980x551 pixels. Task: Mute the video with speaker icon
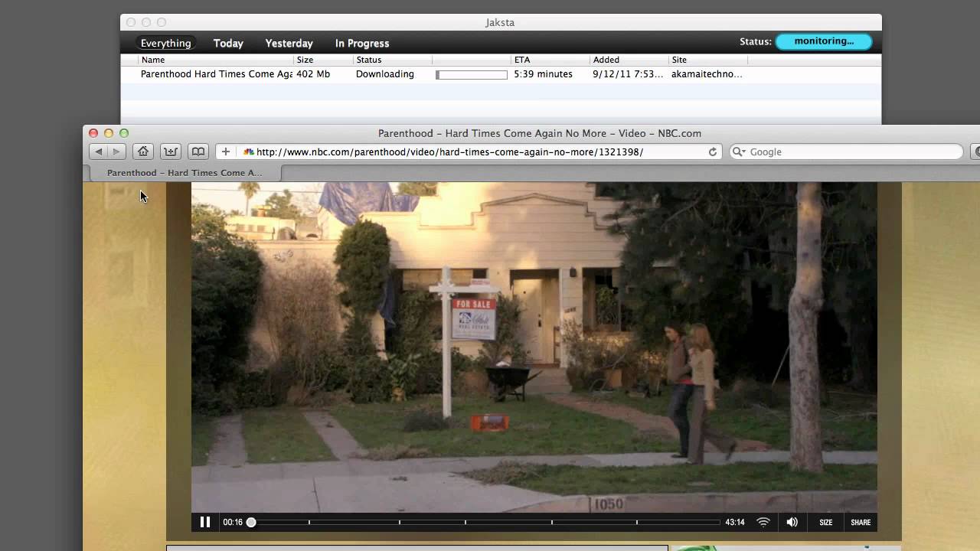tap(792, 522)
